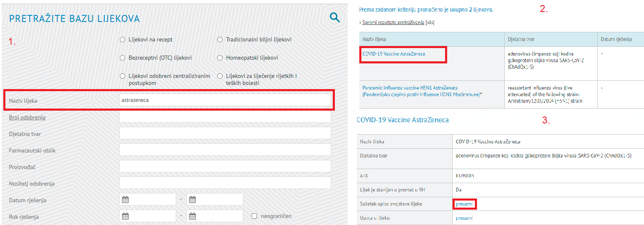Click Datum rješenja end date field
Screen dimensions: 644x225
pyautogui.click(x=215, y=200)
